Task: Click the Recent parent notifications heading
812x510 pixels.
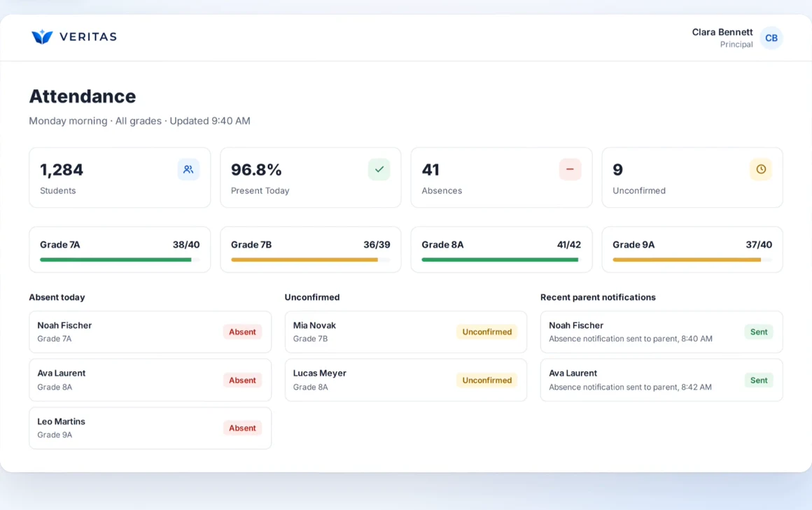Action: point(598,297)
